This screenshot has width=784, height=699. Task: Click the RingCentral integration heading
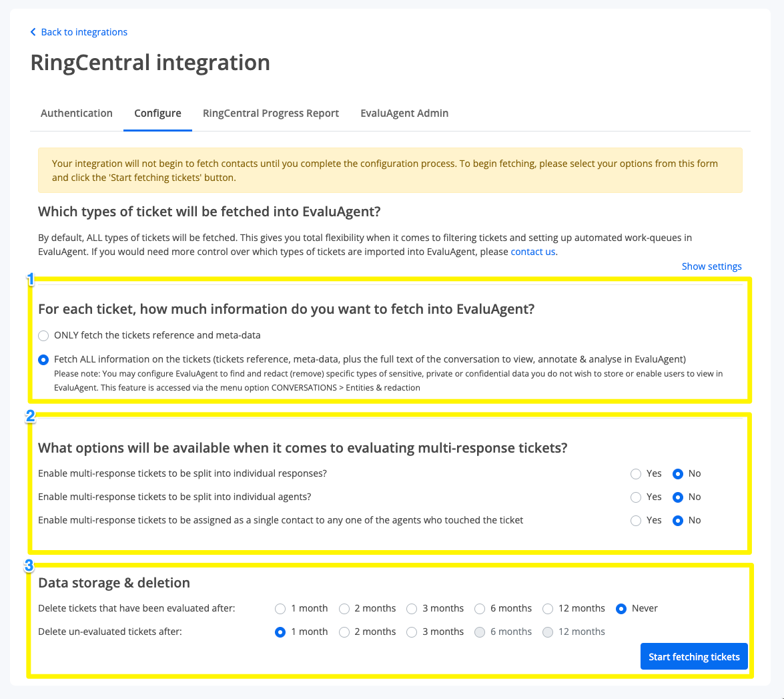pyautogui.click(x=150, y=63)
